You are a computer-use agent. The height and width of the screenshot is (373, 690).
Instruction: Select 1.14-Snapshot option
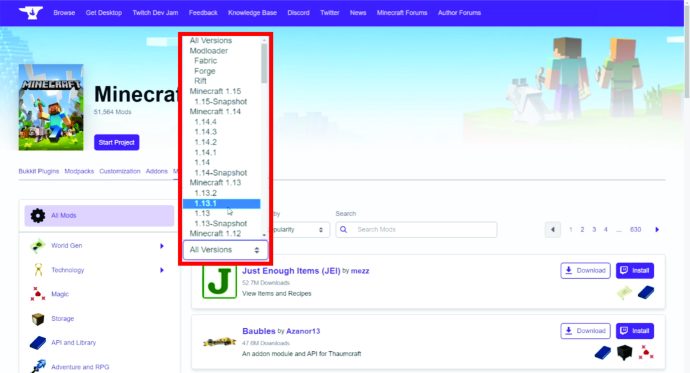(x=221, y=173)
